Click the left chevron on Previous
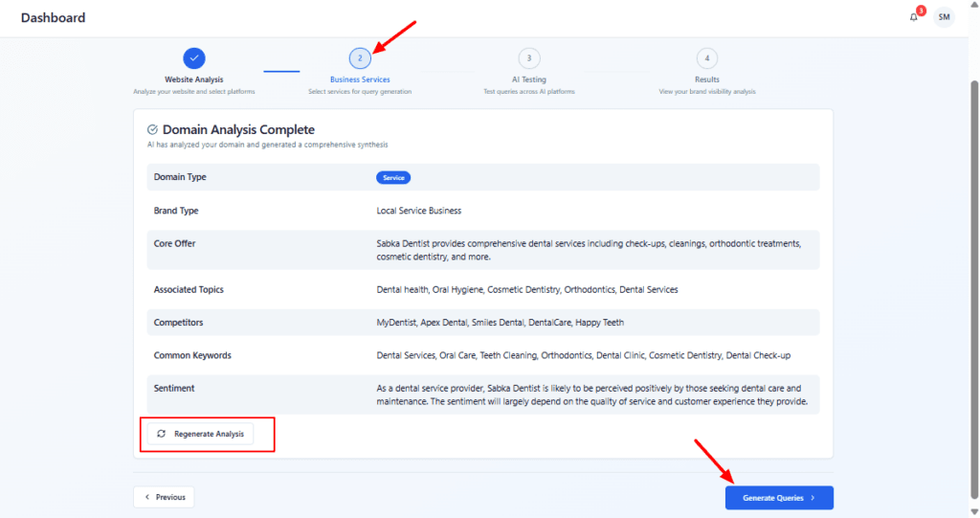This screenshot has height=518, width=980. 147,497
